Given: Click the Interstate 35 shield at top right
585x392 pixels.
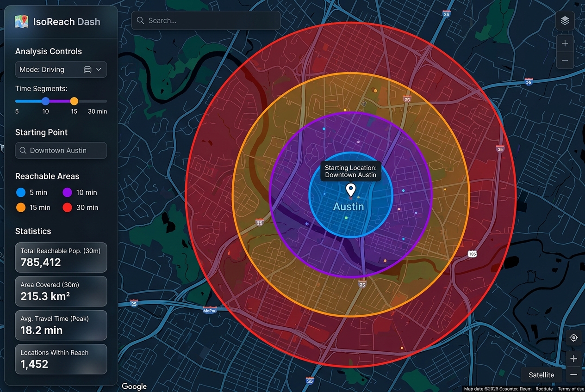Looking at the screenshot, I should point(529,82).
